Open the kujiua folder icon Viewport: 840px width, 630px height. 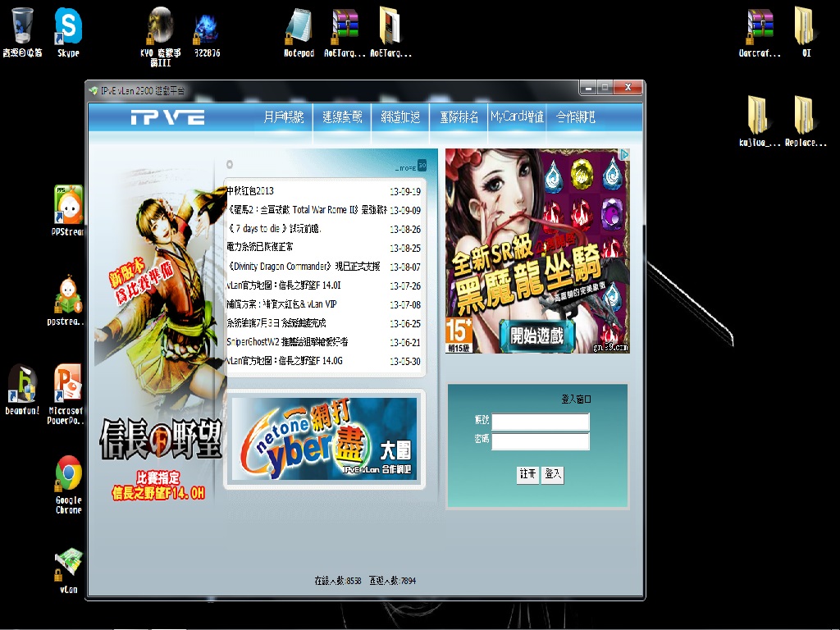[759, 121]
